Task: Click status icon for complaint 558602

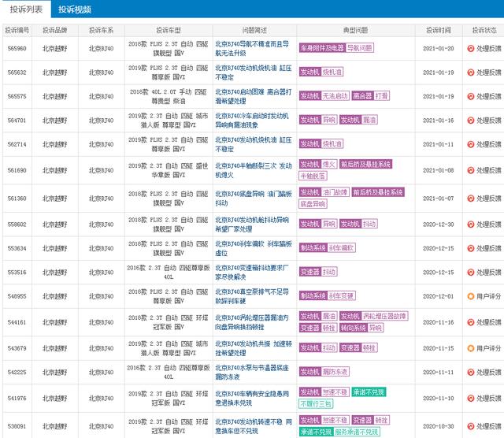Action: pos(471,225)
